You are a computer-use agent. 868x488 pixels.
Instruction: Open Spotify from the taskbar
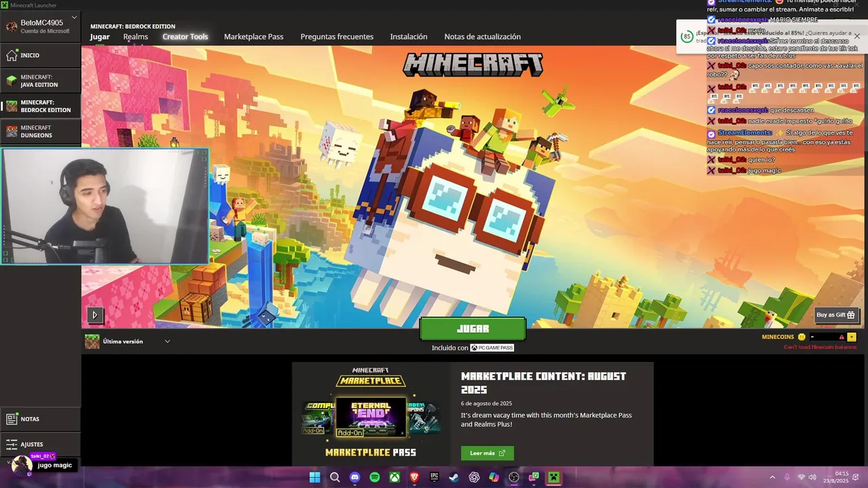(x=375, y=477)
